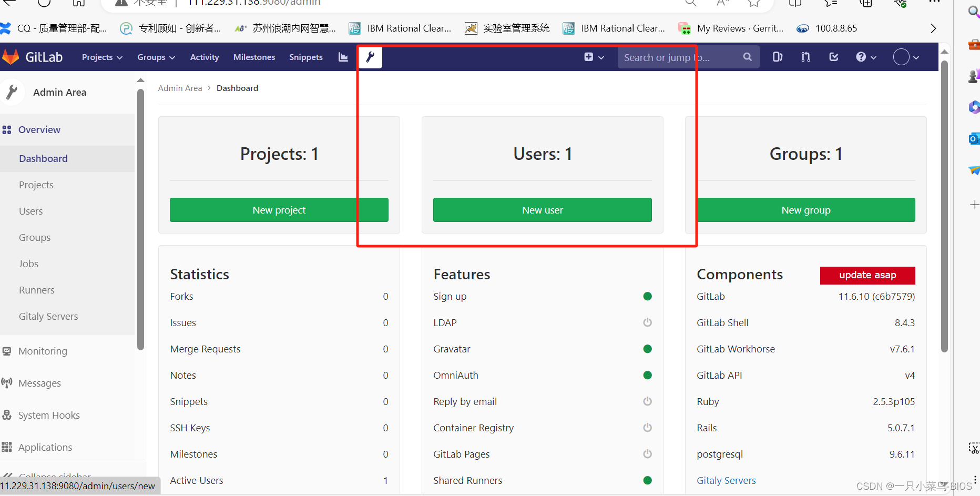Open the Admin Area wrench icon
Viewport: 980px width, 496px height.
370,57
